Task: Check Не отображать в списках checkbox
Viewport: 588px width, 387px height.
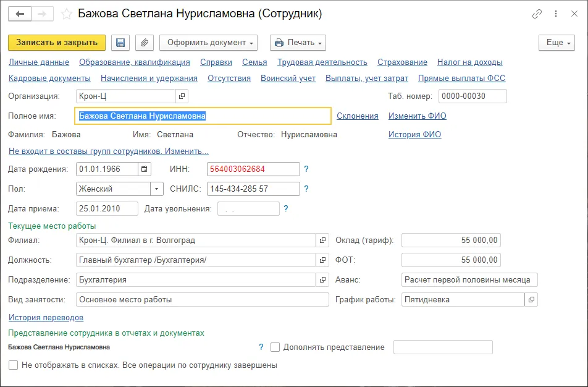Action: click(x=14, y=365)
